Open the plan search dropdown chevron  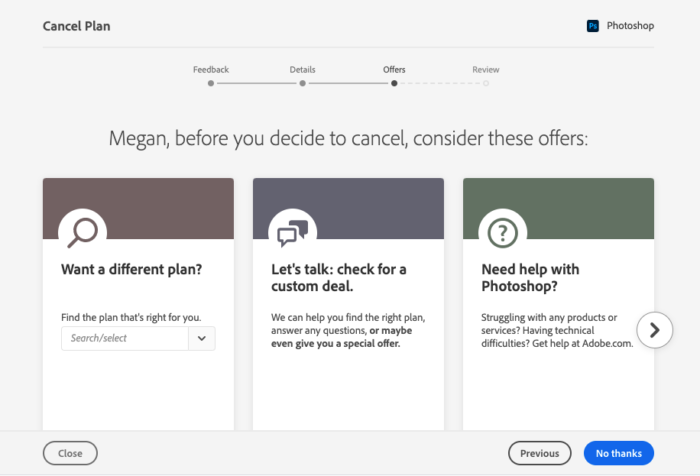[202, 338]
